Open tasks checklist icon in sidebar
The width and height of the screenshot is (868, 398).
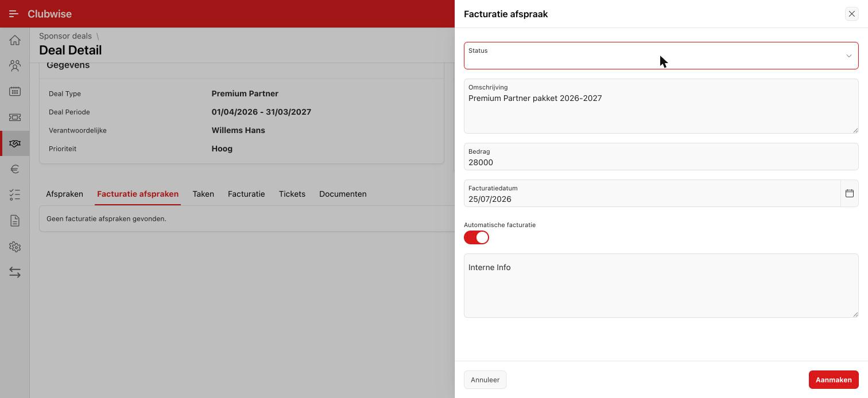pyautogui.click(x=15, y=195)
